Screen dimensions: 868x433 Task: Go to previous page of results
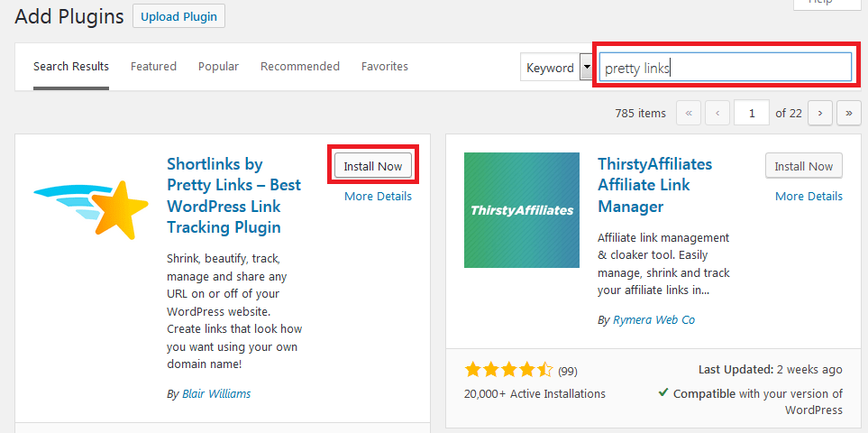click(717, 113)
